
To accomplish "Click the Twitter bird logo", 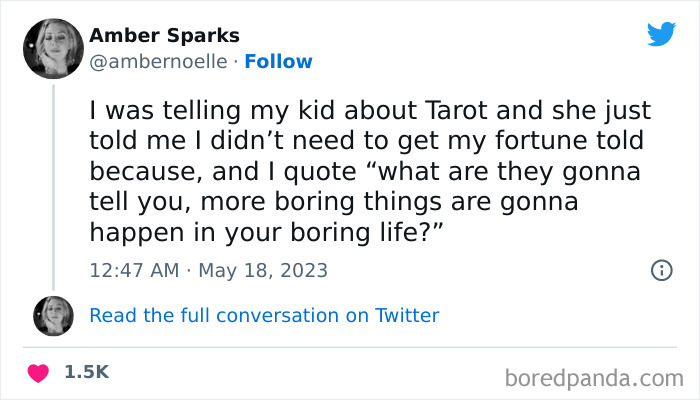I will click(x=661, y=34).
